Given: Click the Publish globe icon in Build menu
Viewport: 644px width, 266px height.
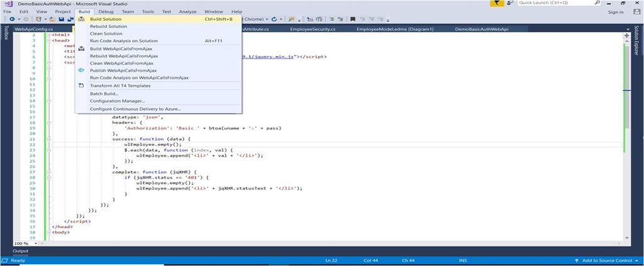Looking at the screenshot, I should (81, 70).
